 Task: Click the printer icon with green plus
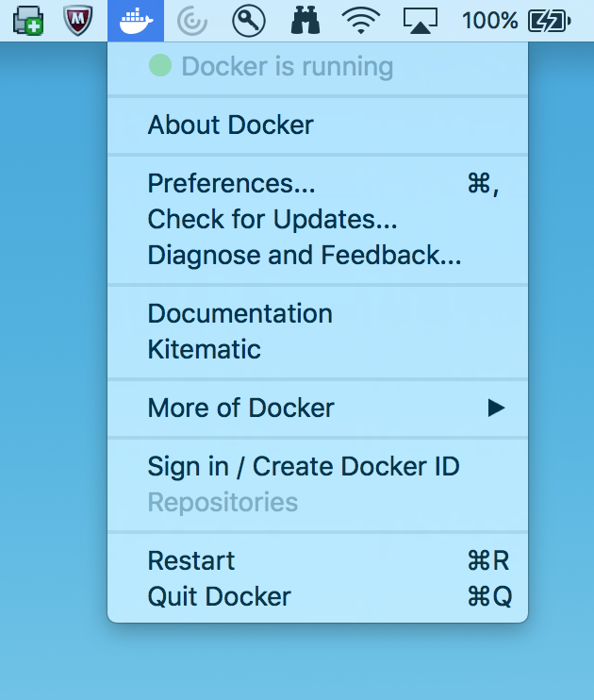pyautogui.click(x=27, y=20)
